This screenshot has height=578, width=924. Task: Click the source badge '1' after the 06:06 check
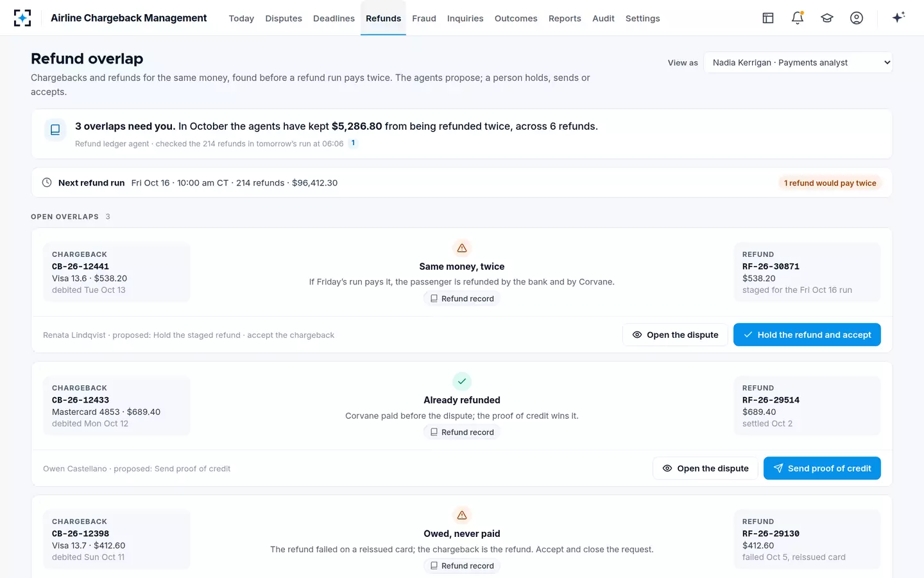tap(353, 143)
